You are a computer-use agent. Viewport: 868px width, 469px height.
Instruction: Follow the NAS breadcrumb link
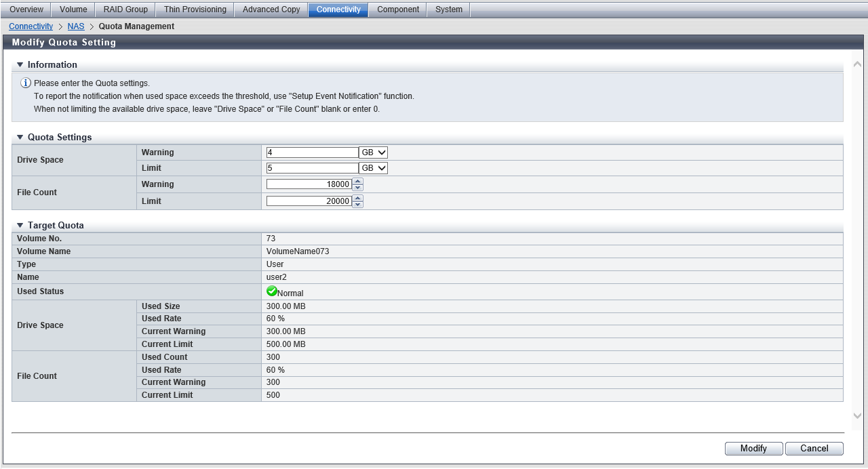click(76, 26)
